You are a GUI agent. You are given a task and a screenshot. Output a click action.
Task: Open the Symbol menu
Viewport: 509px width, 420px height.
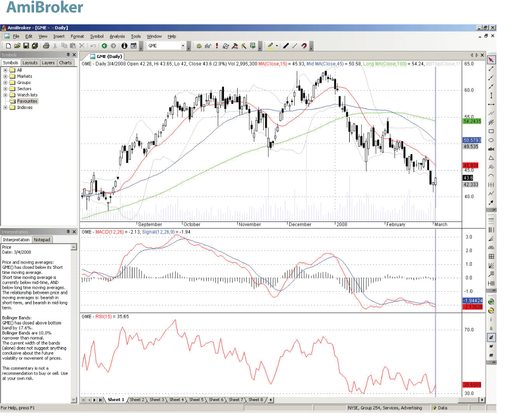[x=97, y=36]
